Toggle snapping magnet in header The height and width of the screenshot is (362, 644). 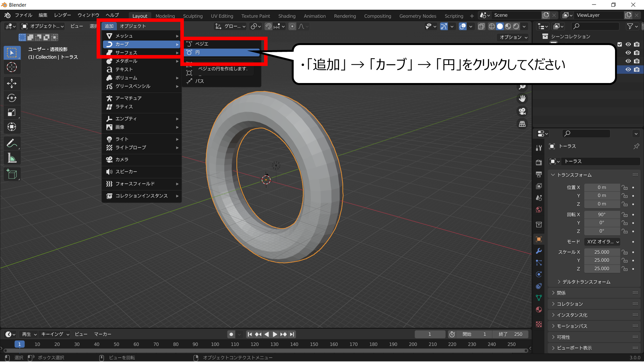268,26
